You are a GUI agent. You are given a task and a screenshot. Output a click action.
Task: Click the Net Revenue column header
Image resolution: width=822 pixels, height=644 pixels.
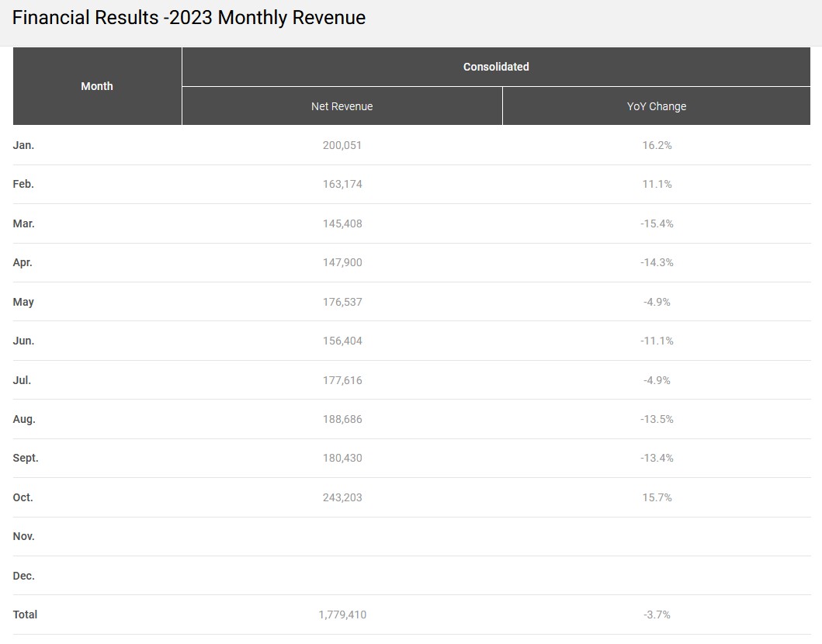[x=342, y=106]
